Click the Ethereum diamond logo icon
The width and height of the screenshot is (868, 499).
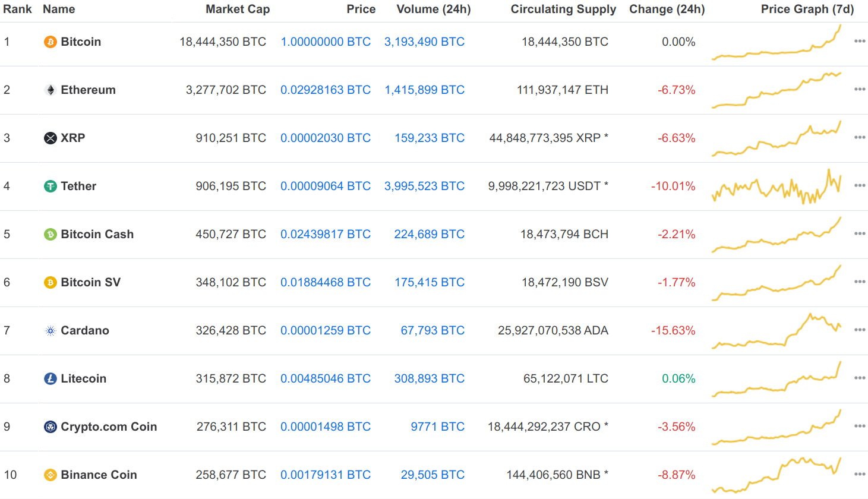pyautogui.click(x=50, y=90)
